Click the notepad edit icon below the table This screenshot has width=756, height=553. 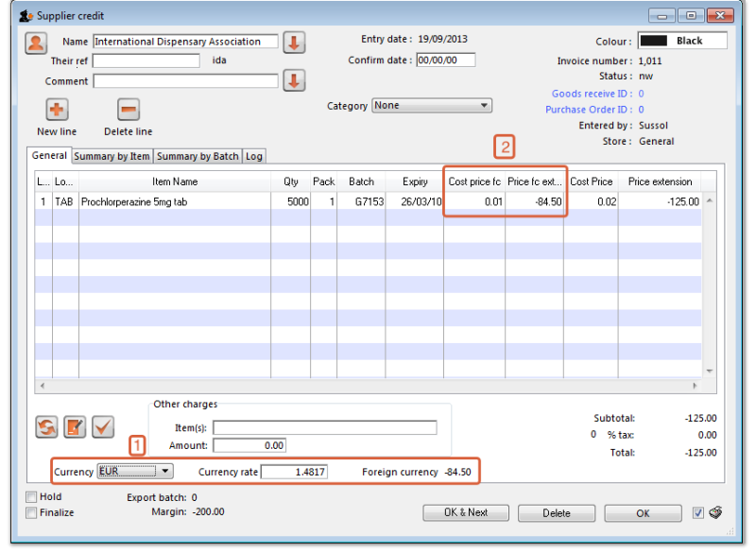coord(75,427)
